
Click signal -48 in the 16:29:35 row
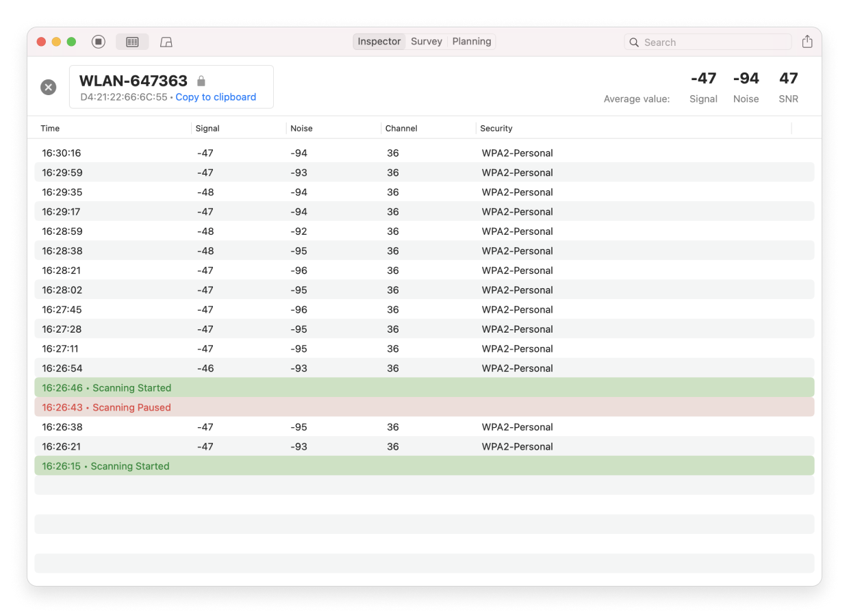[205, 192]
